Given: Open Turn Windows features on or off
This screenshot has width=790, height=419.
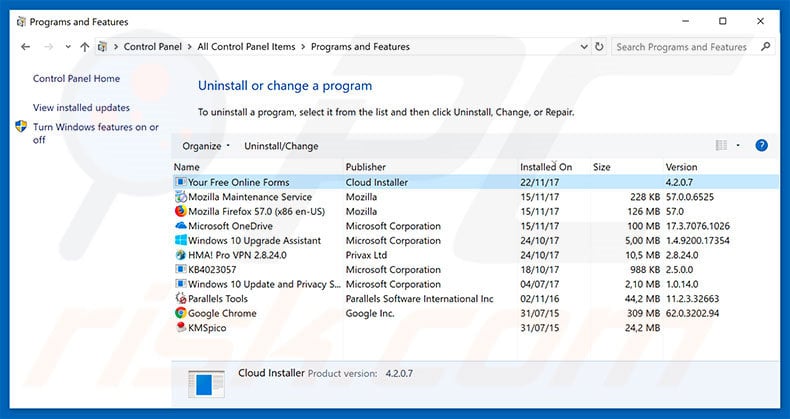Looking at the screenshot, I should [96, 133].
